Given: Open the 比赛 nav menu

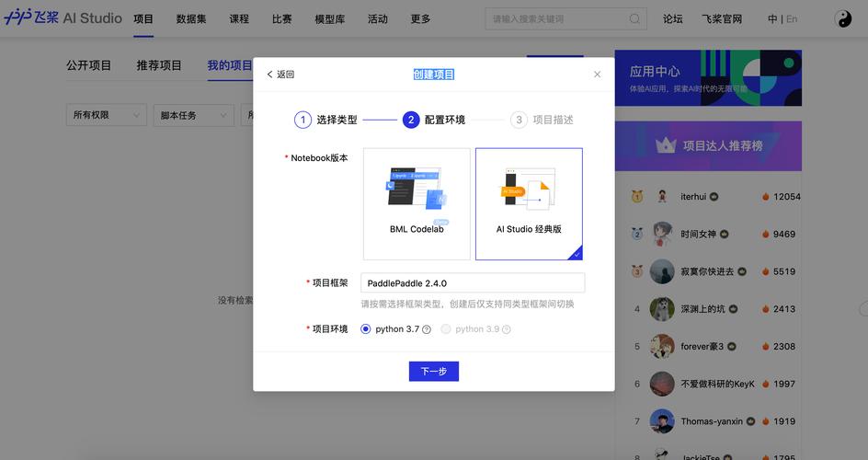Looking at the screenshot, I should point(281,18).
